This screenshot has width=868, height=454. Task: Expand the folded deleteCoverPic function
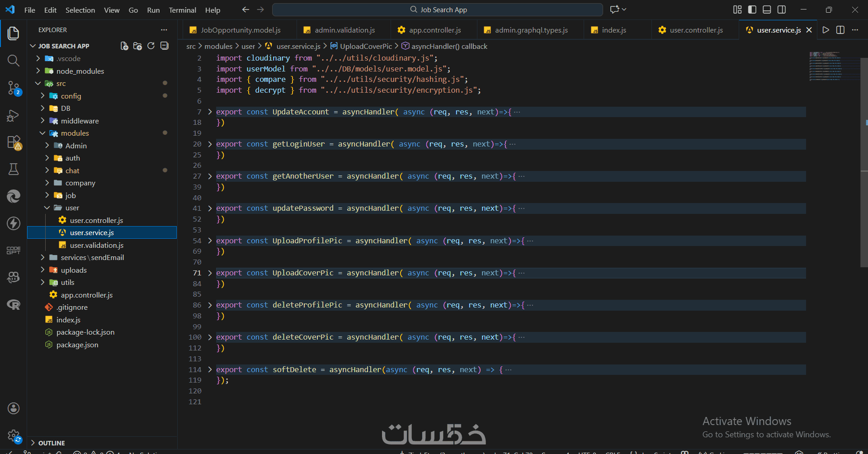pos(210,337)
